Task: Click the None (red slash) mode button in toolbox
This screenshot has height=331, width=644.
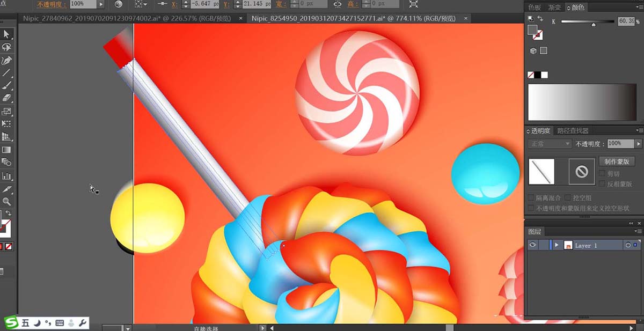Action: pyautogui.click(x=9, y=246)
